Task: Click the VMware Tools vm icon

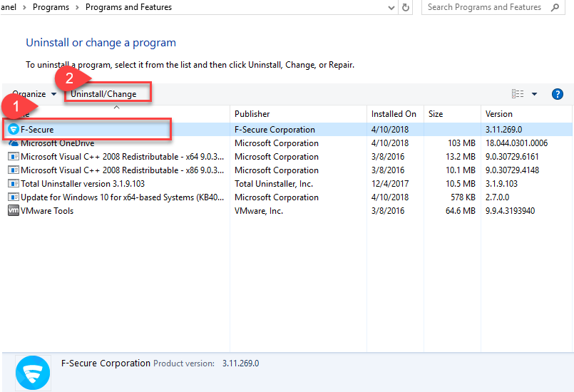Action: [x=14, y=211]
